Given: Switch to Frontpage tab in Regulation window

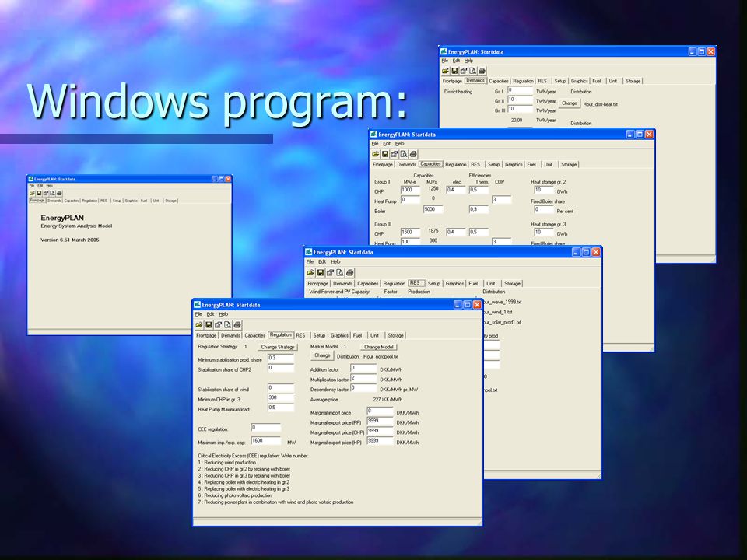Looking at the screenshot, I should [x=206, y=335].
